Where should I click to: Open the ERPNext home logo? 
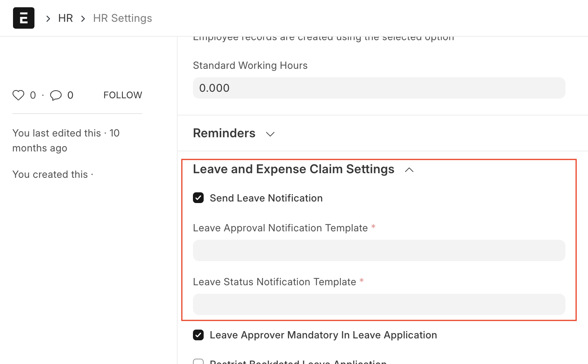(x=24, y=18)
